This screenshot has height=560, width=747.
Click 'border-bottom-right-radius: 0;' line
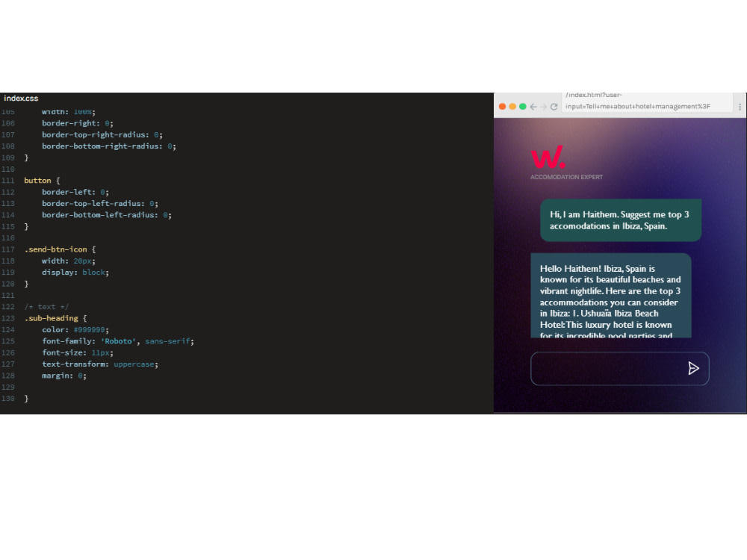click(109, 146)
